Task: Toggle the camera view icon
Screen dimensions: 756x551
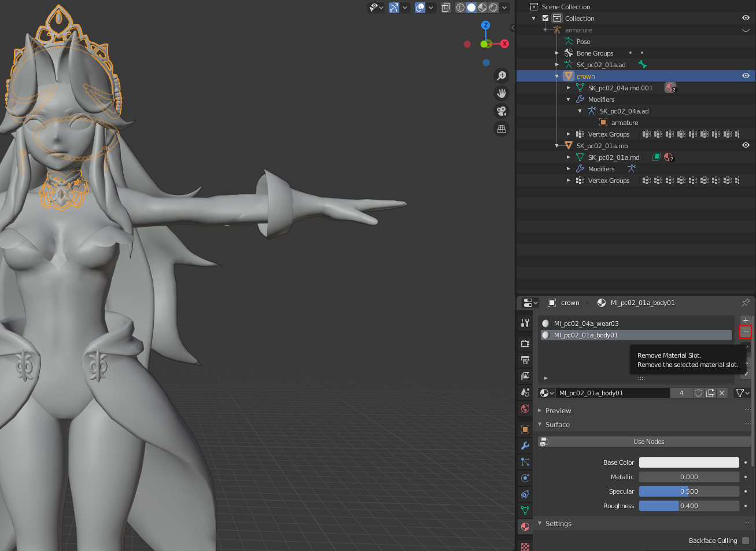Action: click(501, 111)
